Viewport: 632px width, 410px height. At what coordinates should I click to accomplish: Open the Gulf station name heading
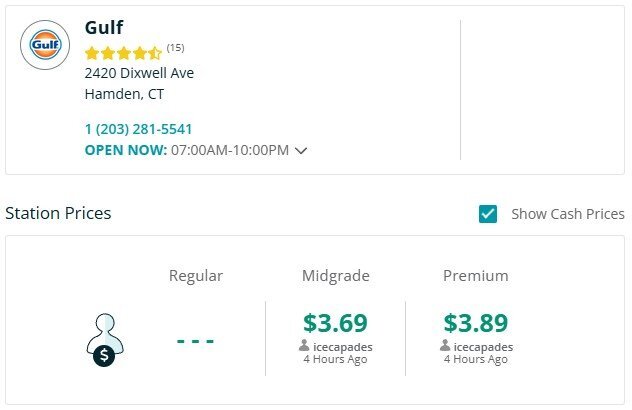pos(104,27)
